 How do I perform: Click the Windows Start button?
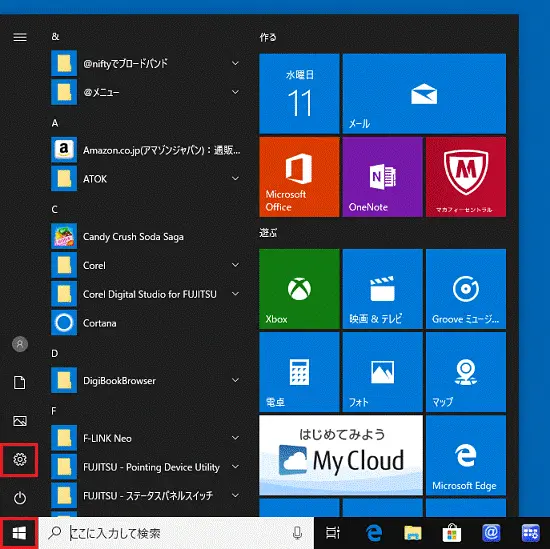19,533
